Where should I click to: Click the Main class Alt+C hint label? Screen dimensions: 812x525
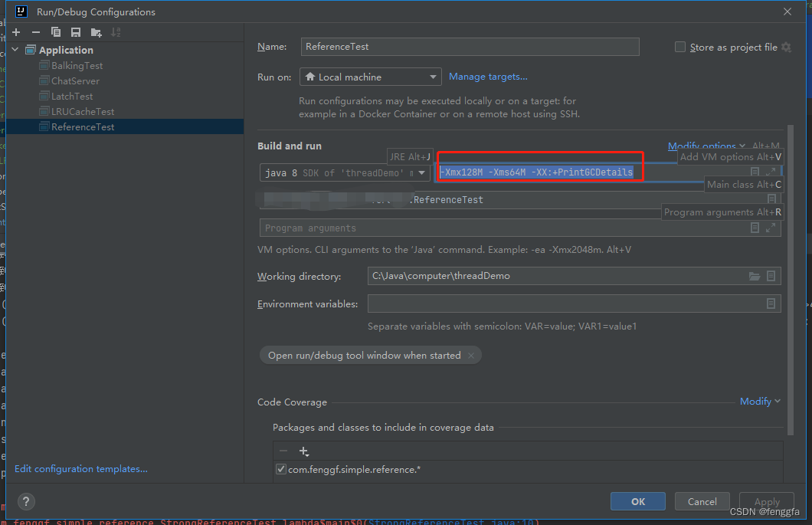tap(744, 185)
